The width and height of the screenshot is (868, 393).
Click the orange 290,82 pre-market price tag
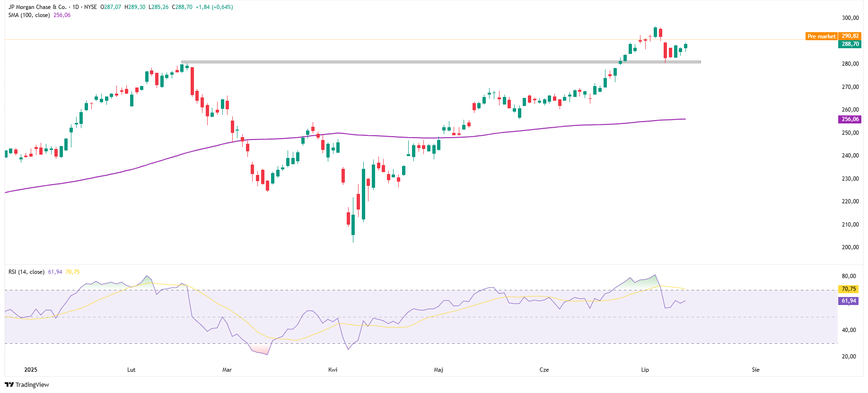click(x=850, y=36)
